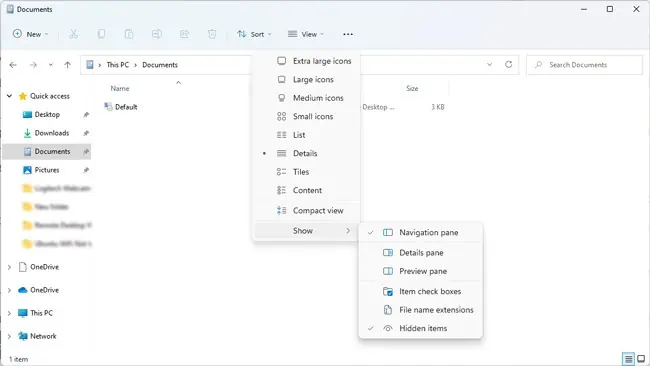Click the Cut scissors icon

(73, 34)
